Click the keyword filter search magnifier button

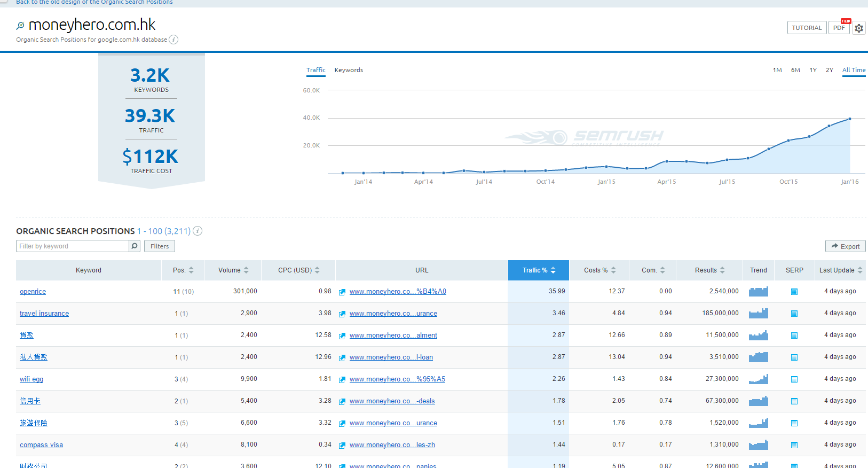tap(135, 246)
